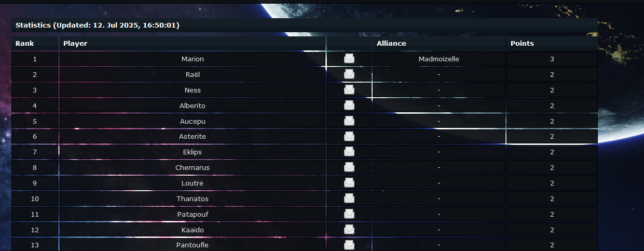Click the Rank column header
Image resolution: width=644 pixels, height=251 pixels.
[x=24, y=44]
